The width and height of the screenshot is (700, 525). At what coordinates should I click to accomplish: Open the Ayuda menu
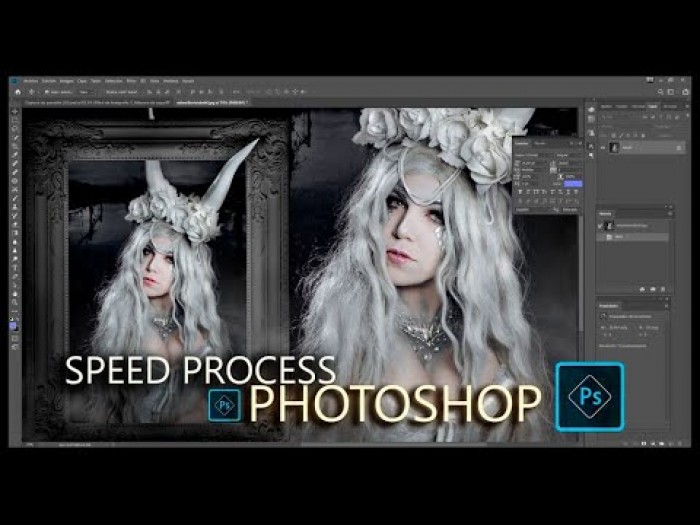[x=188, y=81]
